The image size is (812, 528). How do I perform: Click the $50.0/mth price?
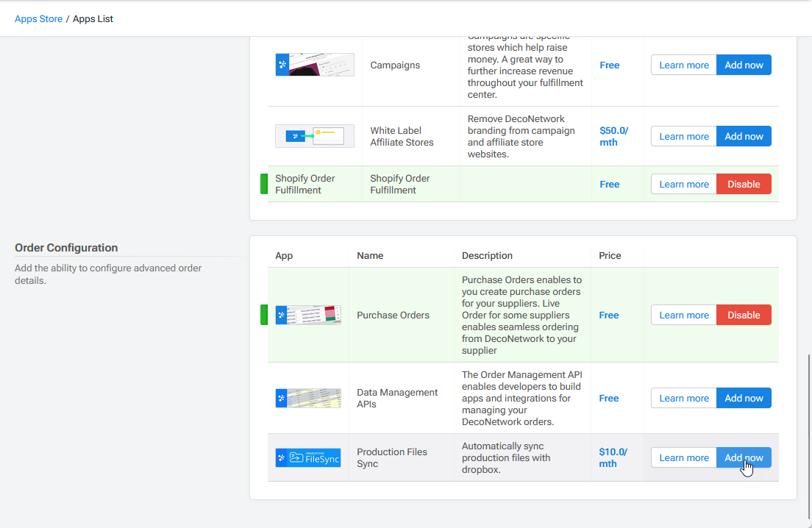[613, 136]
